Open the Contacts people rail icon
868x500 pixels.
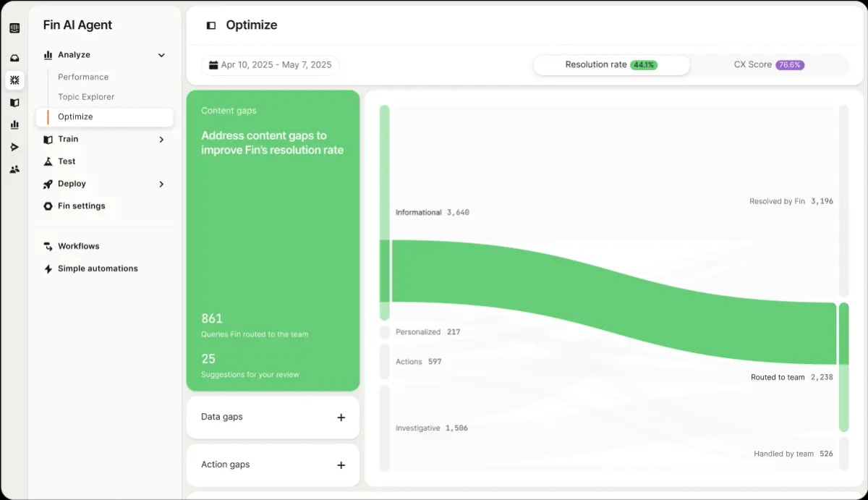(14, 169)
